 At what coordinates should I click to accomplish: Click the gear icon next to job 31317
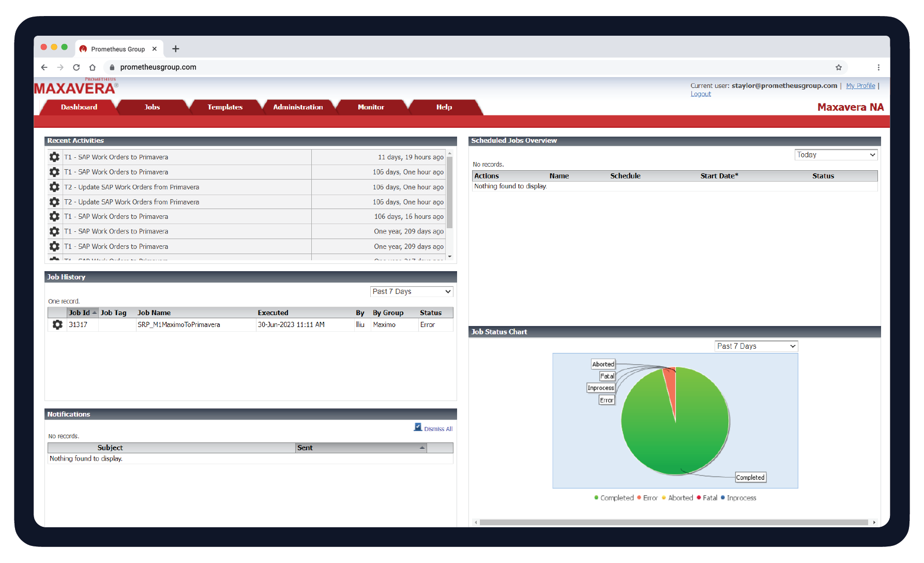(x=57, y=324)
